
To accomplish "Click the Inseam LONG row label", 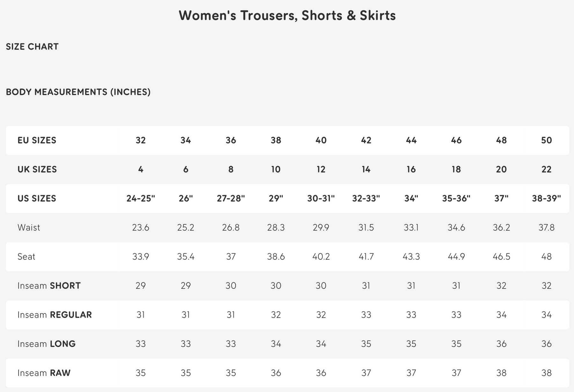I will [47, 344].
